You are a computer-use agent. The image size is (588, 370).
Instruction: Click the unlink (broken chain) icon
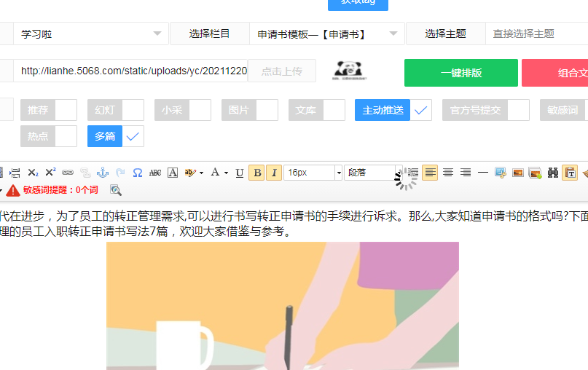pyautogui.click(x=85, y=173)
